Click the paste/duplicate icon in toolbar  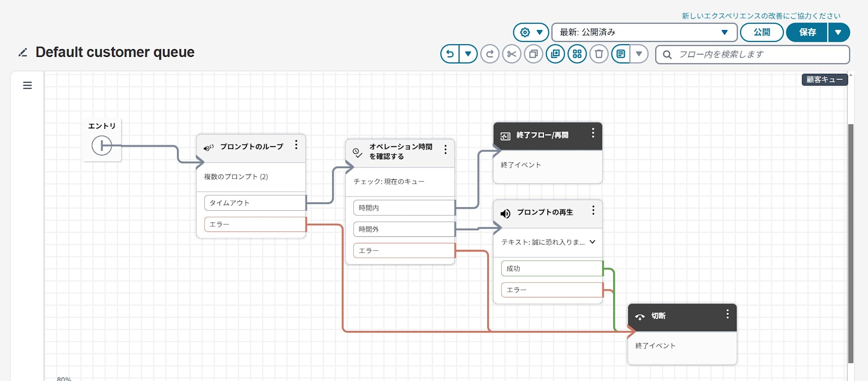tap(555, 54)
